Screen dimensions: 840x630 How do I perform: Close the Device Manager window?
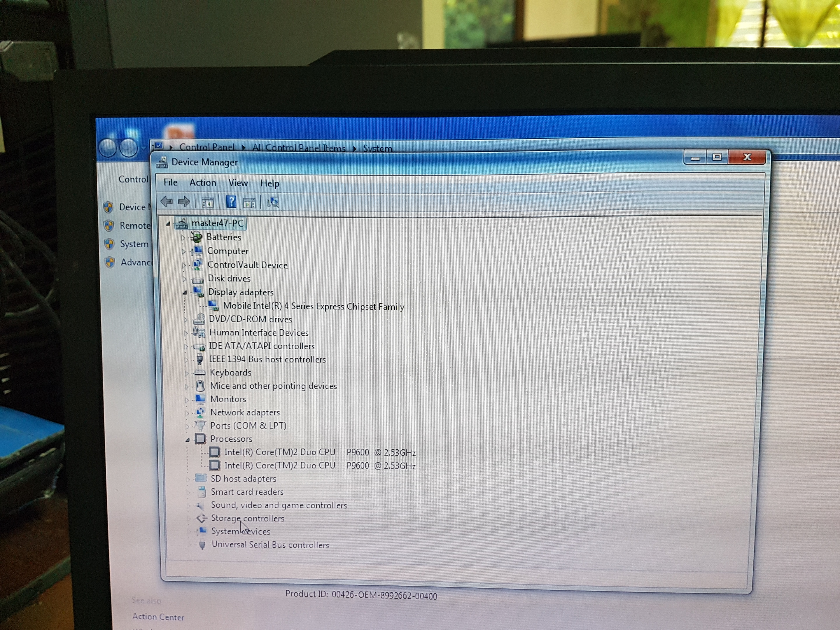click(x=747, y=157)
